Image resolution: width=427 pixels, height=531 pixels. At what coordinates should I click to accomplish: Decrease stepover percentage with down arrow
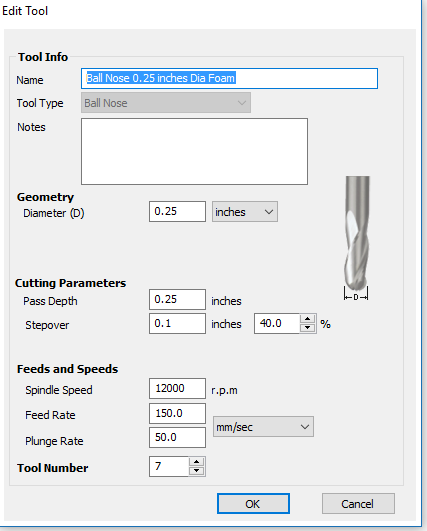[307, 328]
